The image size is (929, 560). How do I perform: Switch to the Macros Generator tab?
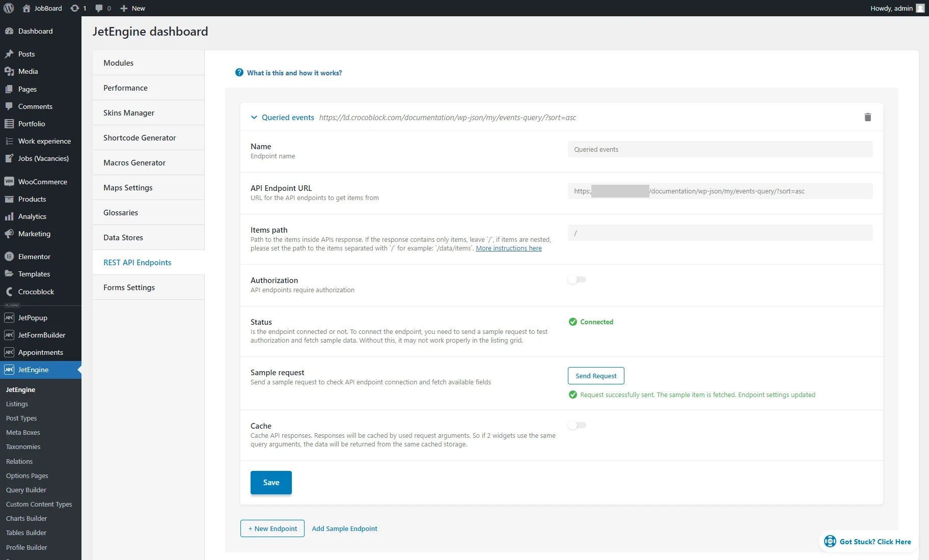pyautogui.click(x=148, y=163)
